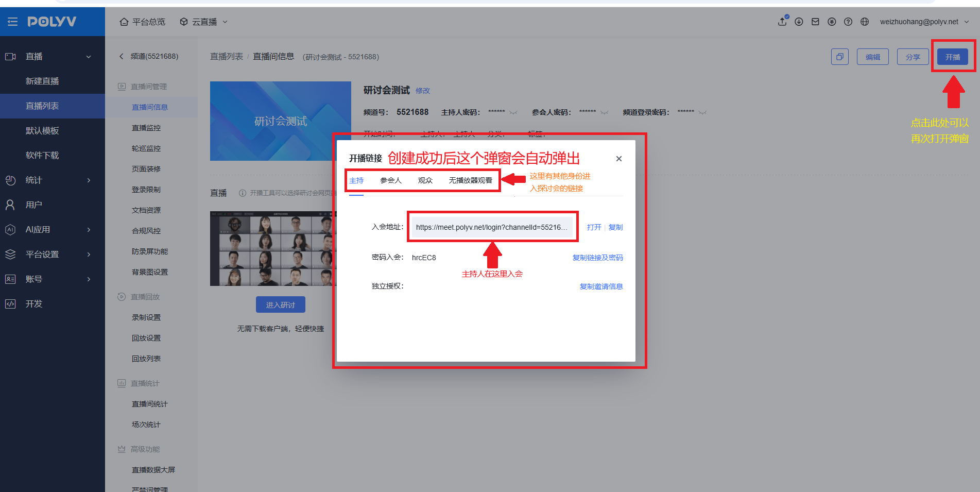
Task: Click the 直播间管理 section icon
Action: tap(122, 87)
